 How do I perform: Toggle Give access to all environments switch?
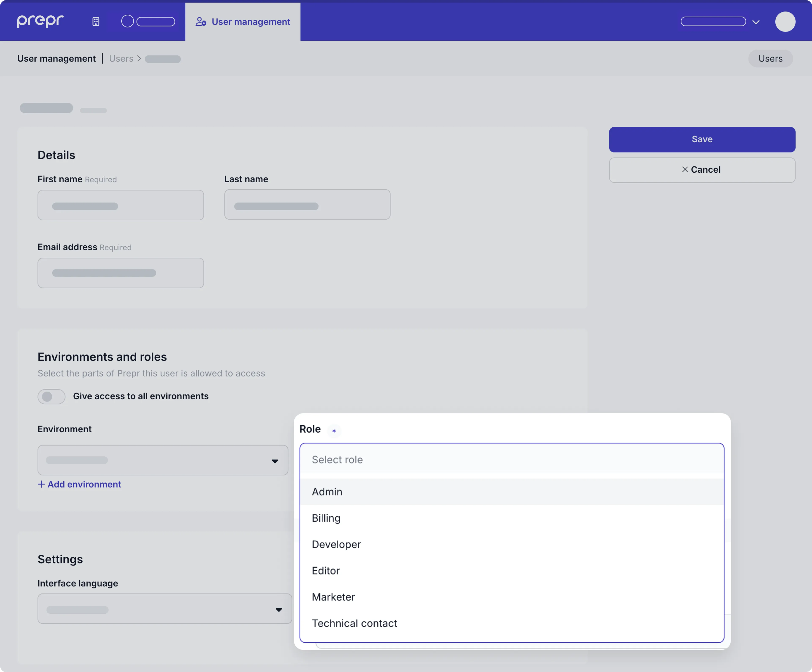coord(51,396)
